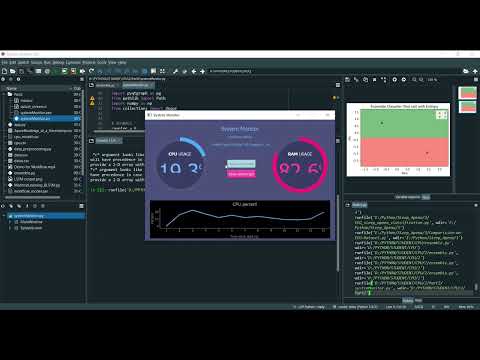Go forward with right arrow icon
Screen dimensions: 480x360
pyautogui.click(x=202, y=71)
